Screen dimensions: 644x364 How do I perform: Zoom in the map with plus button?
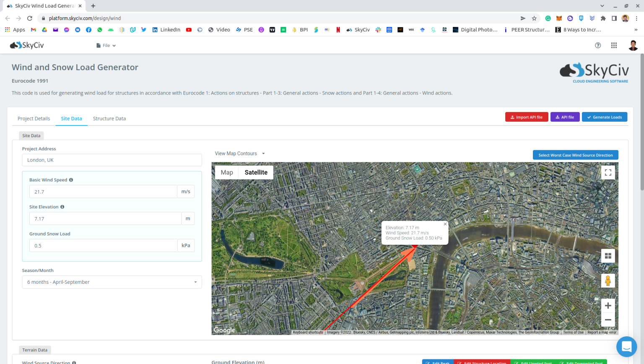point(608,306)
